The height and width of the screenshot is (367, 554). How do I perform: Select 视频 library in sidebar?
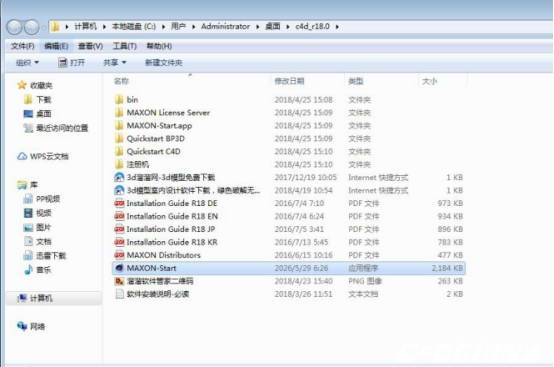coord(44,213)
